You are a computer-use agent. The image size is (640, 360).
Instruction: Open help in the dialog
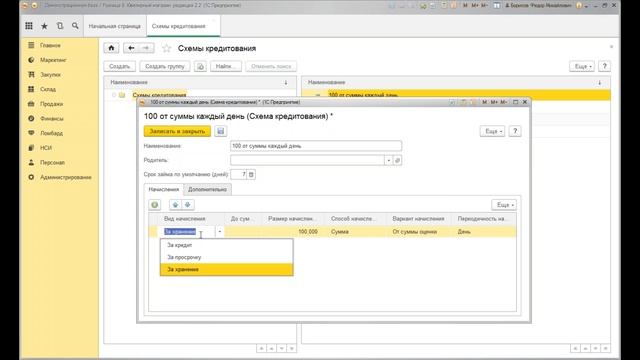click(x=515, y=131)
